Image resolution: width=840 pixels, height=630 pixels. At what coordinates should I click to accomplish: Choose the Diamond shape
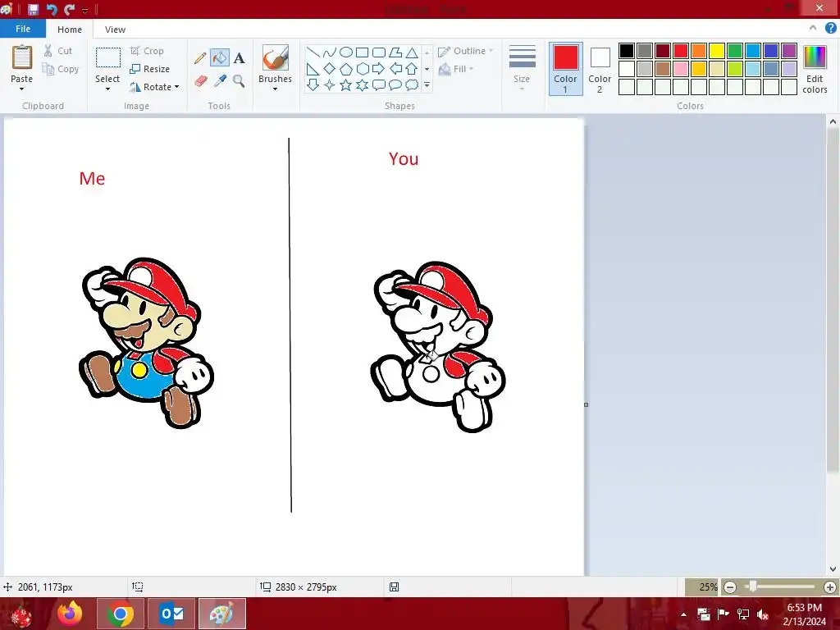point(330,69)
